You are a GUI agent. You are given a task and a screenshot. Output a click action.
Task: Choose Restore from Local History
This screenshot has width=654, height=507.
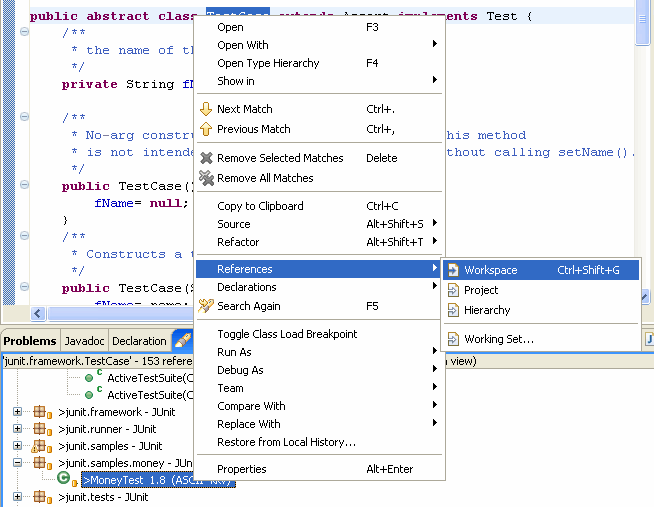319,442
